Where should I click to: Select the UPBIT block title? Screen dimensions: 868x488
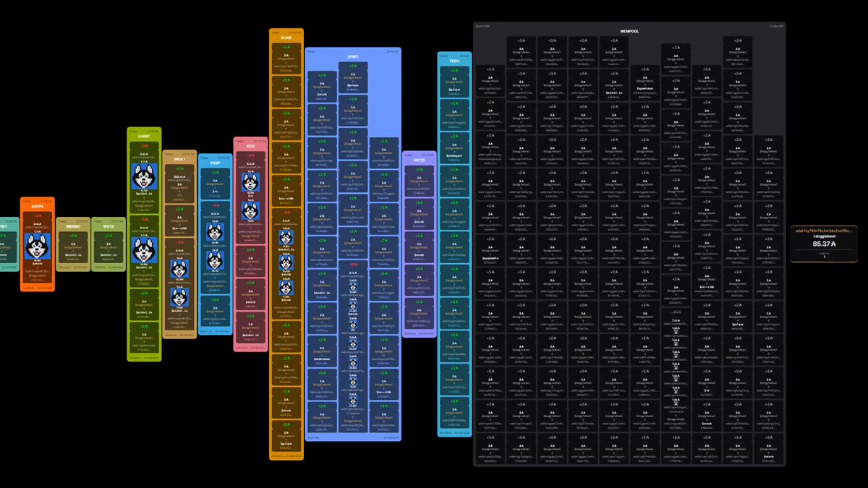click(x=353, y=56)
